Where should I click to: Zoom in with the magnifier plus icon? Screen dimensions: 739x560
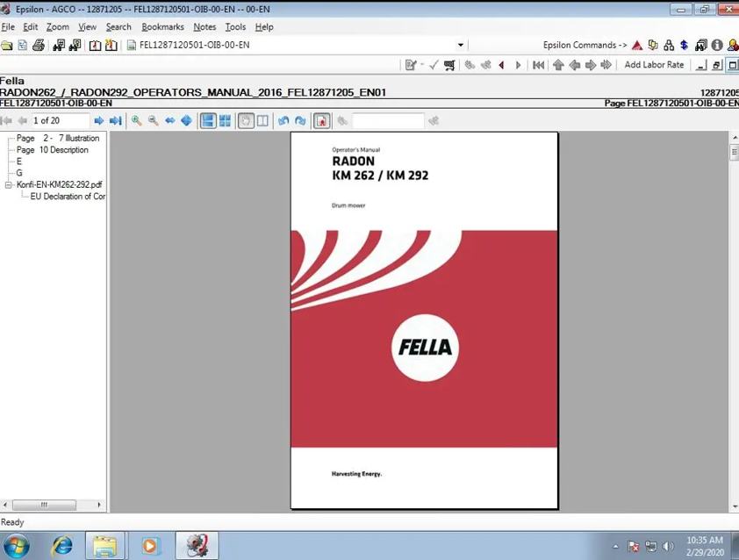click(x=137, y=120)
